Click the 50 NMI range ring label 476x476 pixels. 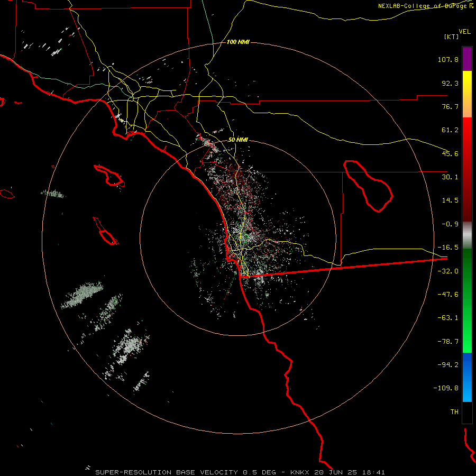pos(238,140)
